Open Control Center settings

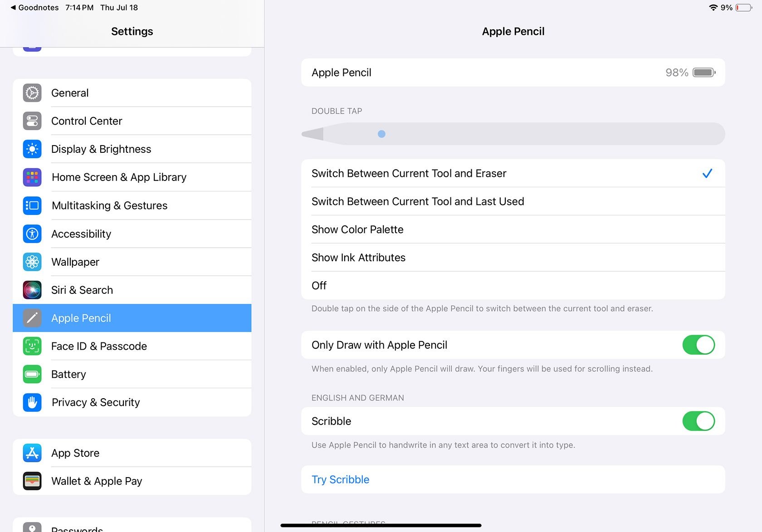click(132, 121)
